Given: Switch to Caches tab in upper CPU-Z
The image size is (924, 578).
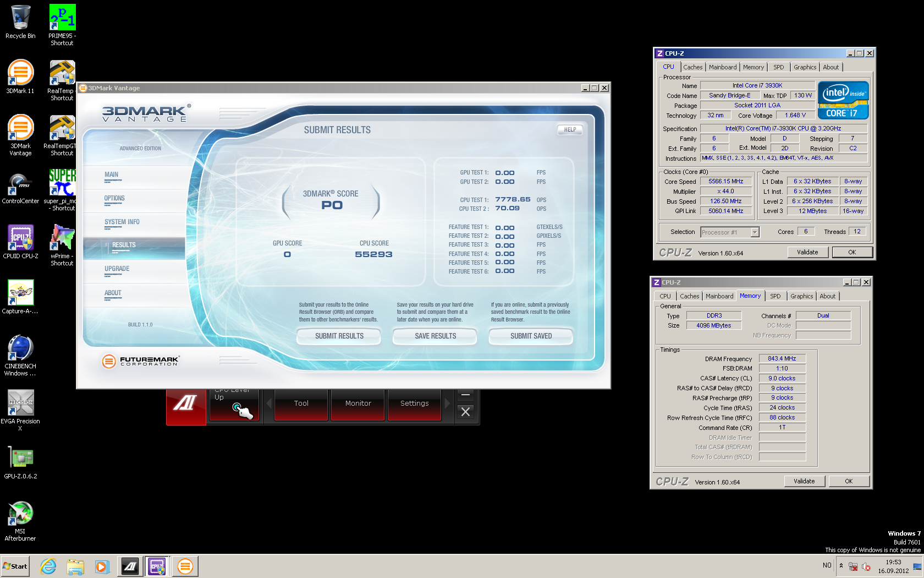Looking at the screenshot, I should click(x=693, y=67).
